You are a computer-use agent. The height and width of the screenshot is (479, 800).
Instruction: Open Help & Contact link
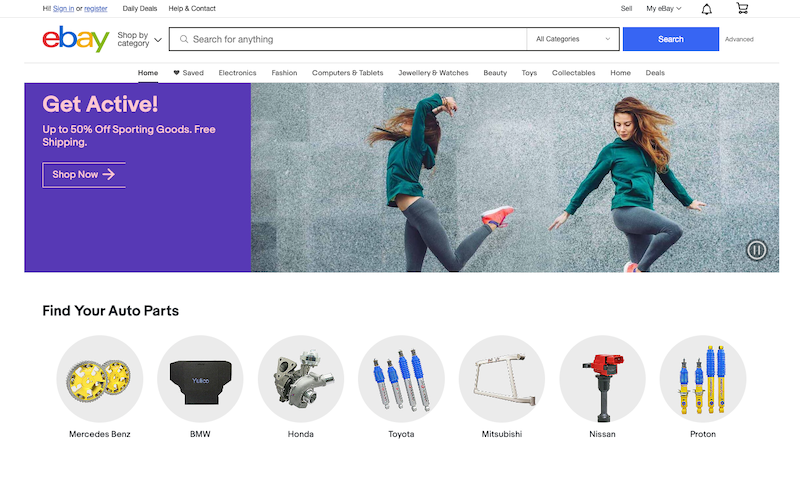click(192, 9)
